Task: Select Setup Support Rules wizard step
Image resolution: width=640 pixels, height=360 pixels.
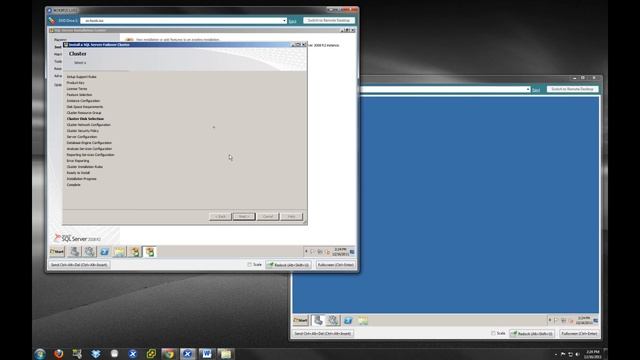Action: (x=82, y=77)
